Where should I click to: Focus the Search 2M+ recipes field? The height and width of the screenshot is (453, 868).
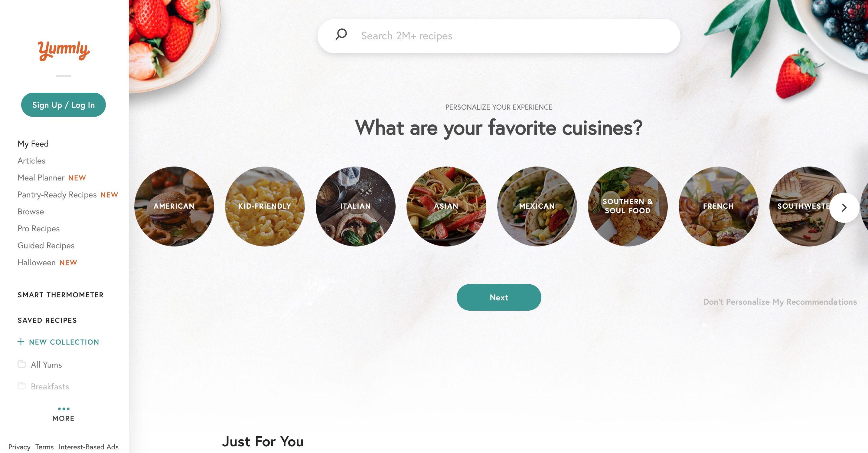click(499, 36)
